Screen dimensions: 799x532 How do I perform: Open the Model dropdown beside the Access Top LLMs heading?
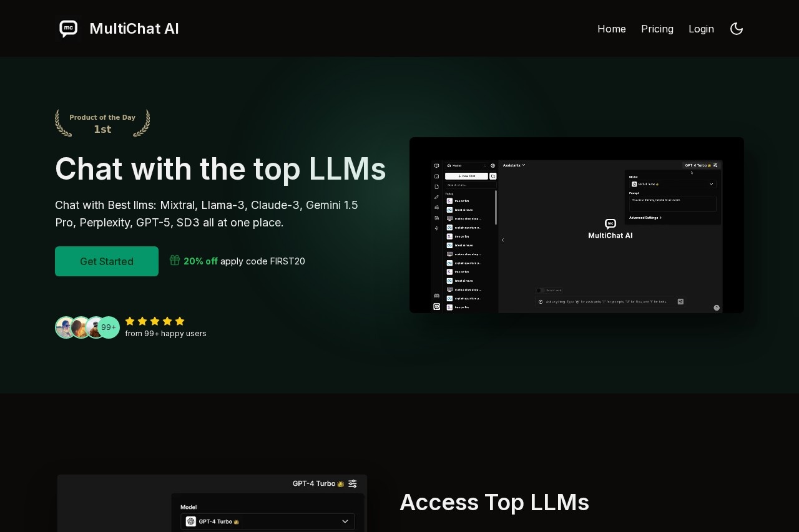pos(268,521)
